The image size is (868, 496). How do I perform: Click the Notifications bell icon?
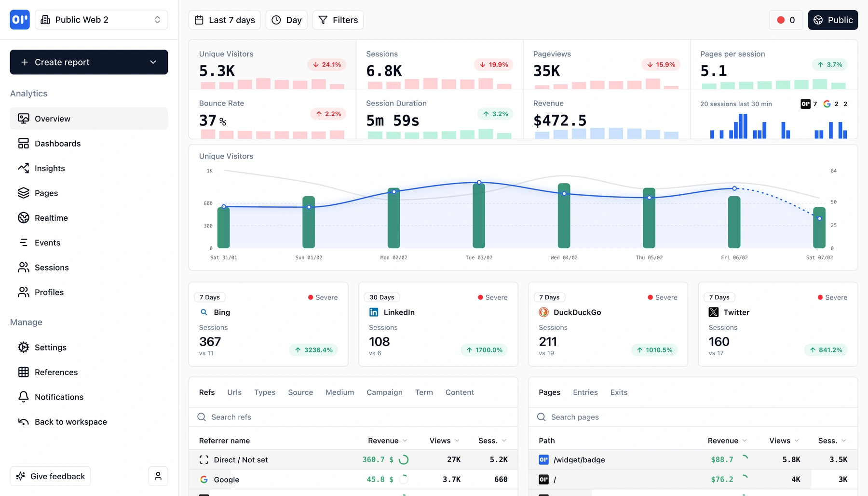tap(23, 397)
